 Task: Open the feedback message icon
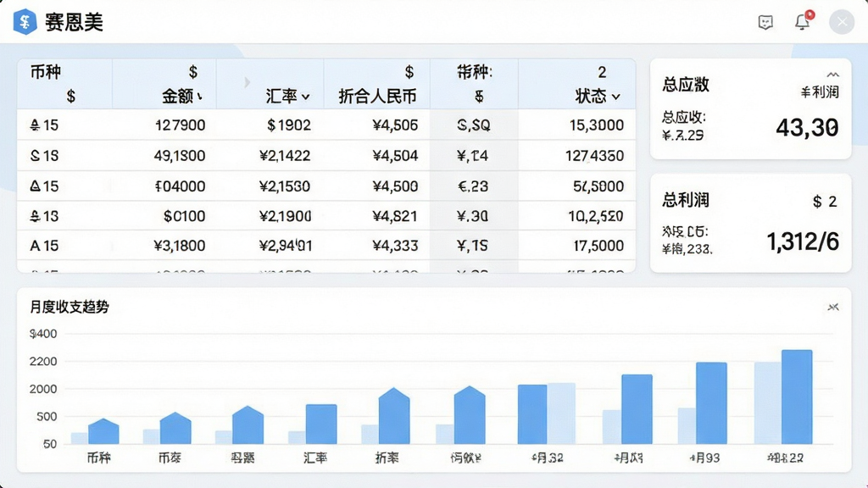coord(765,22)
